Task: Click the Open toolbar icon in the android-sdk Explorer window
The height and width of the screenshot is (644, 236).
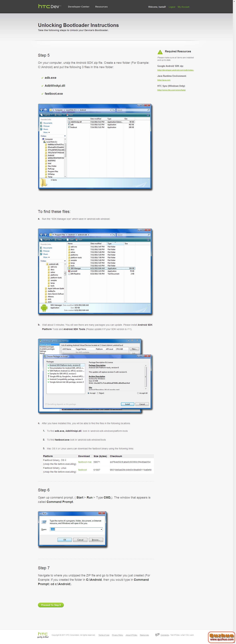Action: click(x=68, y=239)
